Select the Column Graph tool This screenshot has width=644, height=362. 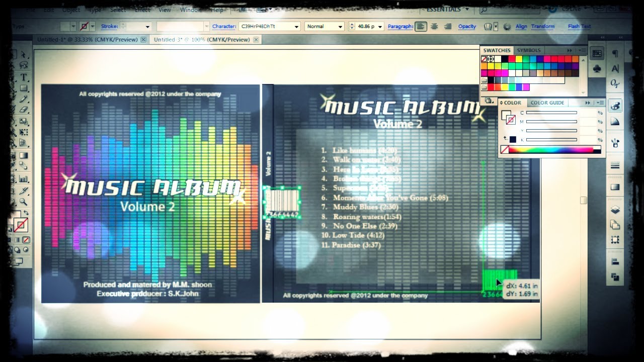[24, 179]
